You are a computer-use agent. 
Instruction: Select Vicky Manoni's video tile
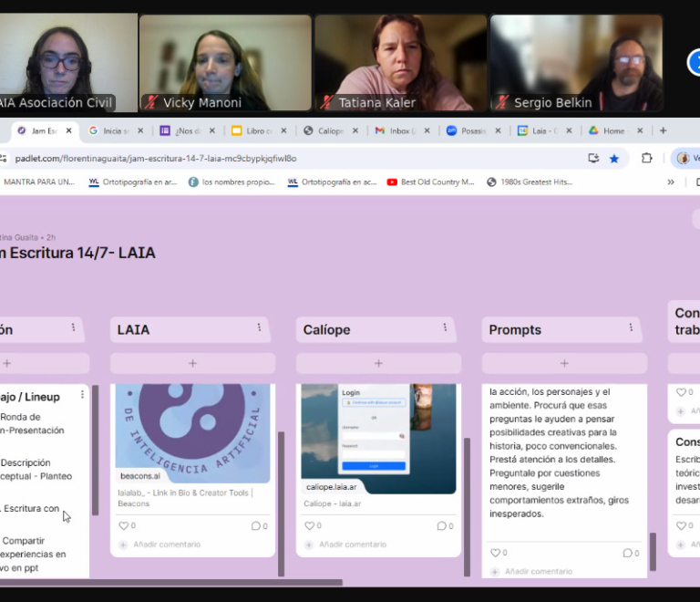(x=225, y=63)
